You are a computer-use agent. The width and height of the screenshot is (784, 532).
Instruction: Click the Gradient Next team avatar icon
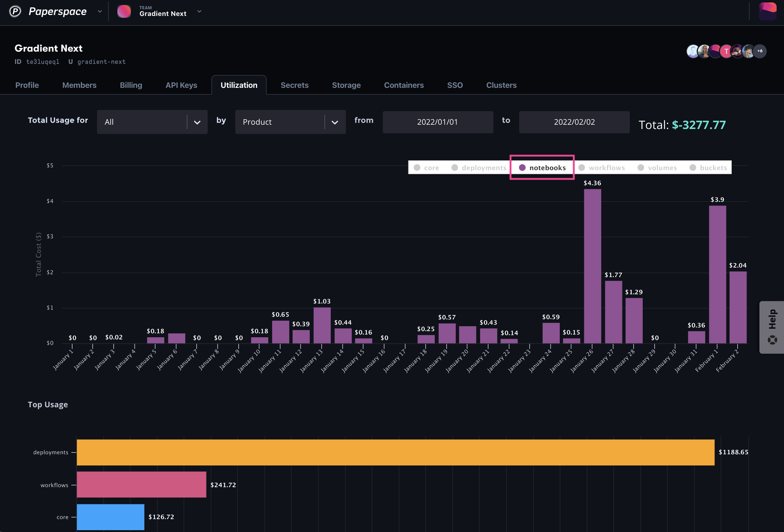tap(124, 11)
